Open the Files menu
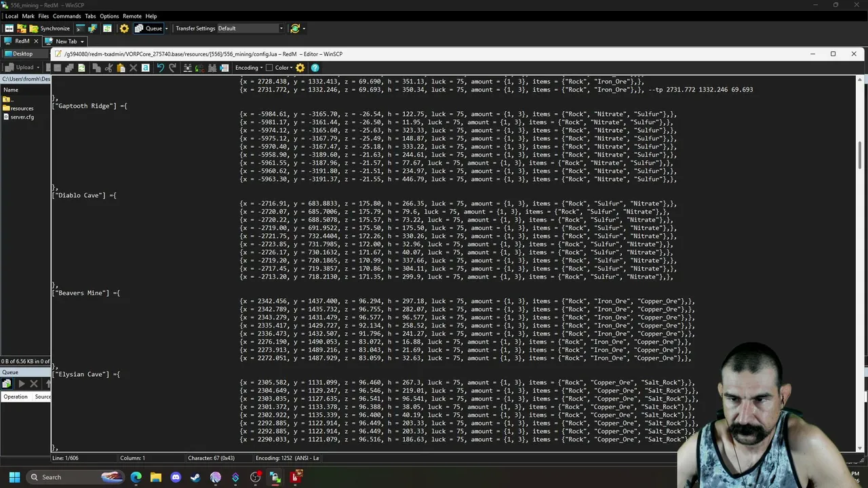Screen dimensions: 868x488 pos(43,16)
